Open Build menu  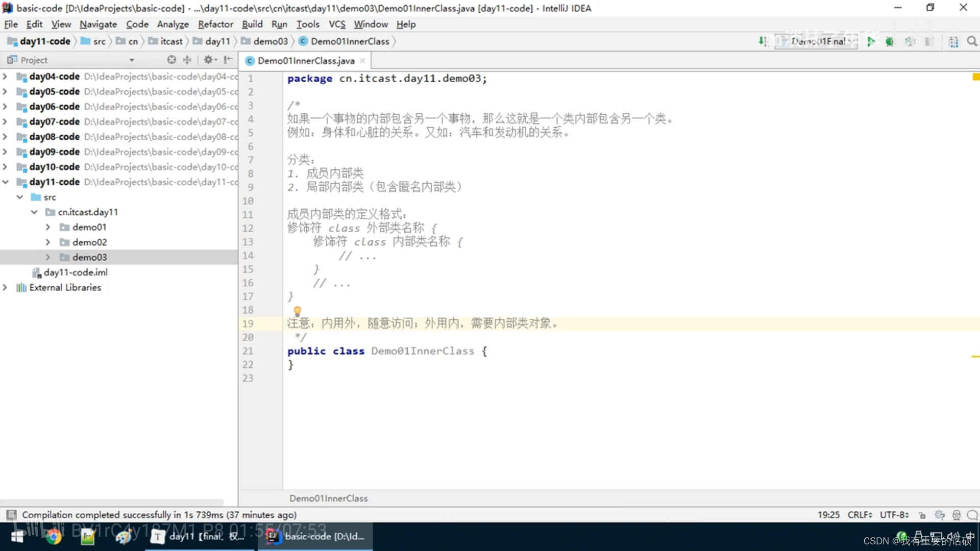click(252, 24)
